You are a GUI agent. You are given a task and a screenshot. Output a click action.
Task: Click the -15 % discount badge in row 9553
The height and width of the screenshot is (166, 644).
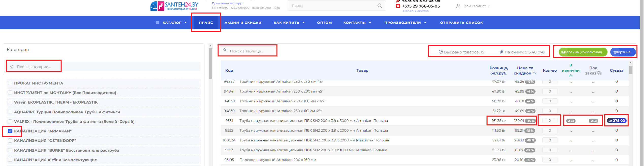(530, 150)
